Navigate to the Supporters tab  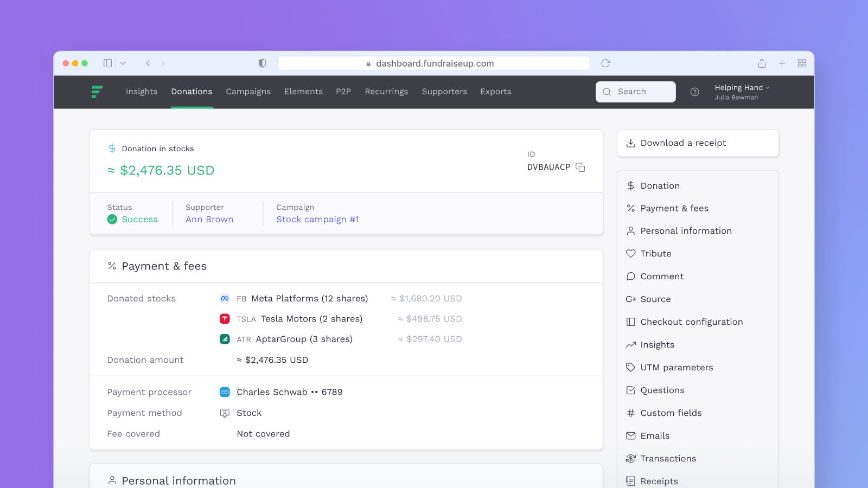(444, 92)
